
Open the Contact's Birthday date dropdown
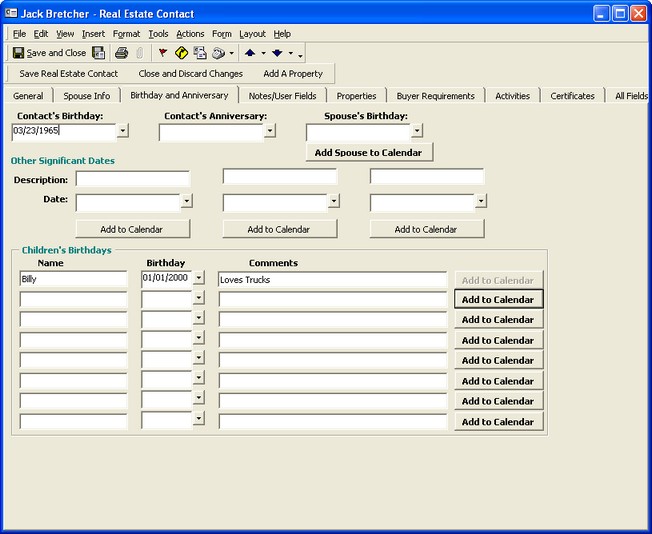[123, 131]
